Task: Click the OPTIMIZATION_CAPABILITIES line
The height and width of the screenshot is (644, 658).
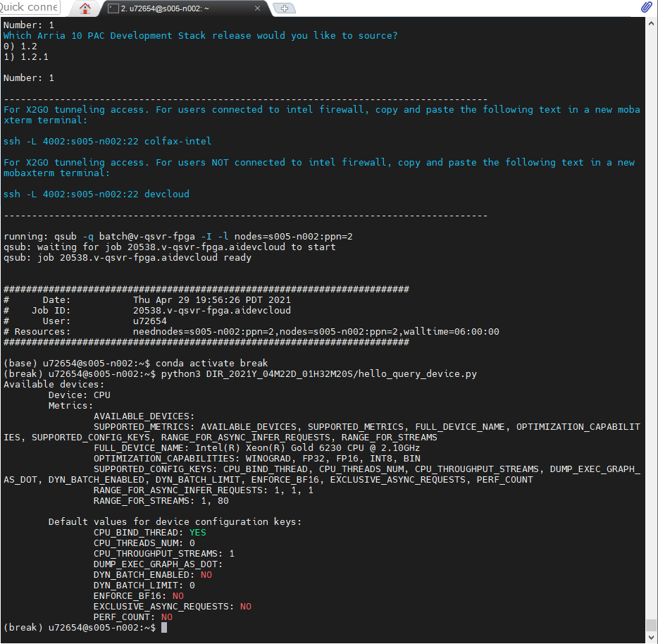Action: [x=257, y=459]
